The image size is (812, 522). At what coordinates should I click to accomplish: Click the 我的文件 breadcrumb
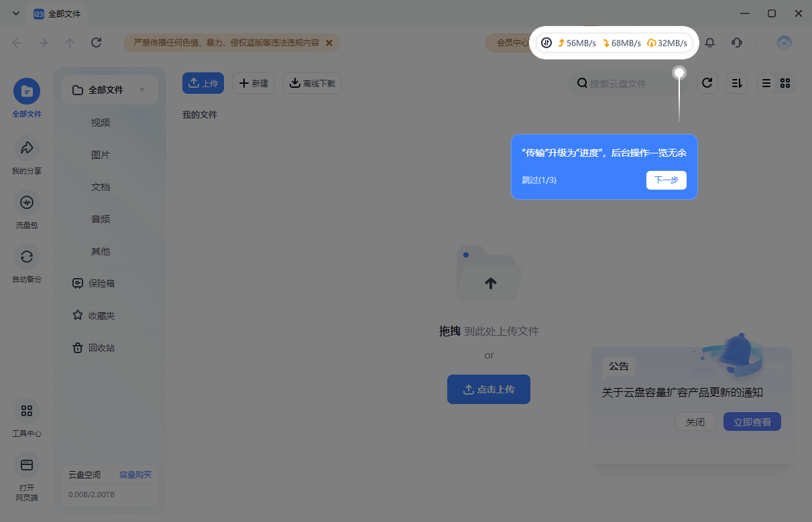[200, 115]
